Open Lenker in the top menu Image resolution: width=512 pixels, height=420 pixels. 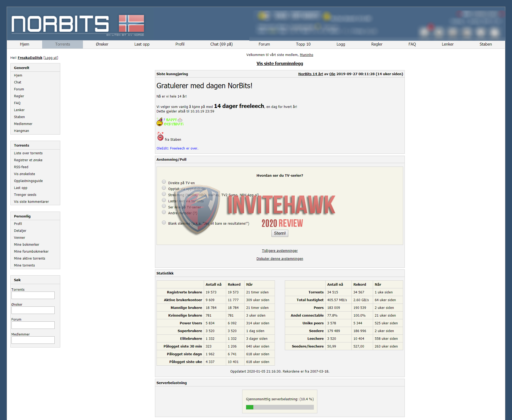tap(448, 44)
